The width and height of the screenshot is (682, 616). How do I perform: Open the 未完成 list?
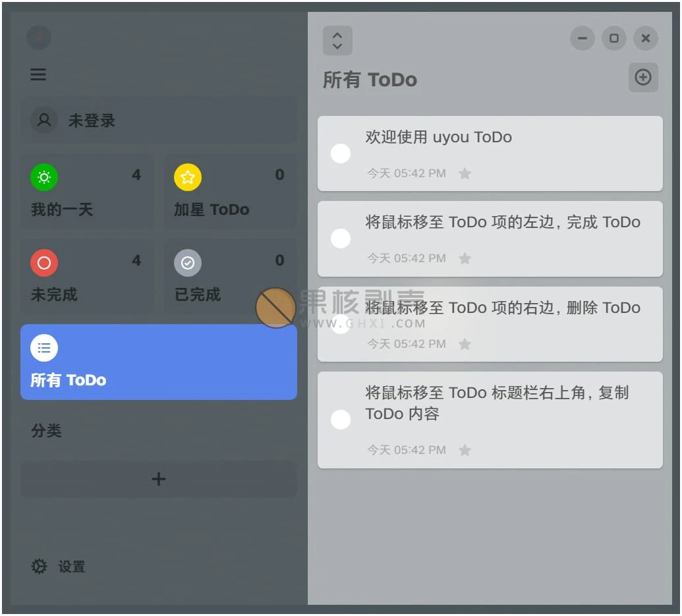[87, 277]
